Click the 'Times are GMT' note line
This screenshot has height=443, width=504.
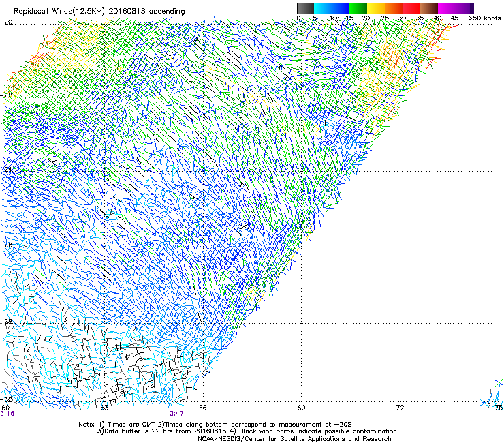(215, 425)
